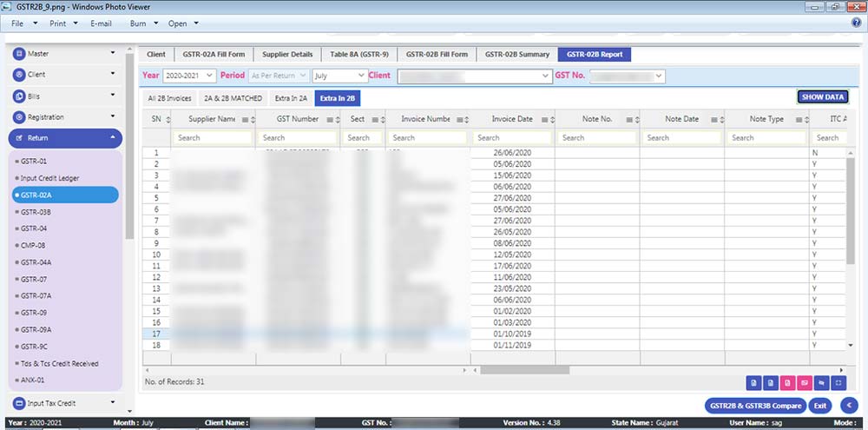Click the Input Tax Credit sidebar icon
Viewport: 868px width, 430px height.
[19, 403]
